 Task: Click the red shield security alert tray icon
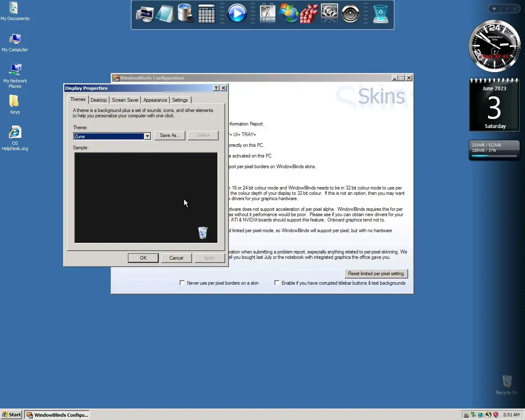495,415
